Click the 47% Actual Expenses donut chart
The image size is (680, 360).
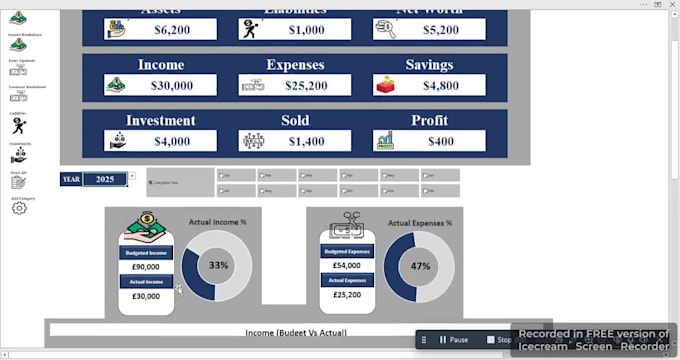coord(419,267)
